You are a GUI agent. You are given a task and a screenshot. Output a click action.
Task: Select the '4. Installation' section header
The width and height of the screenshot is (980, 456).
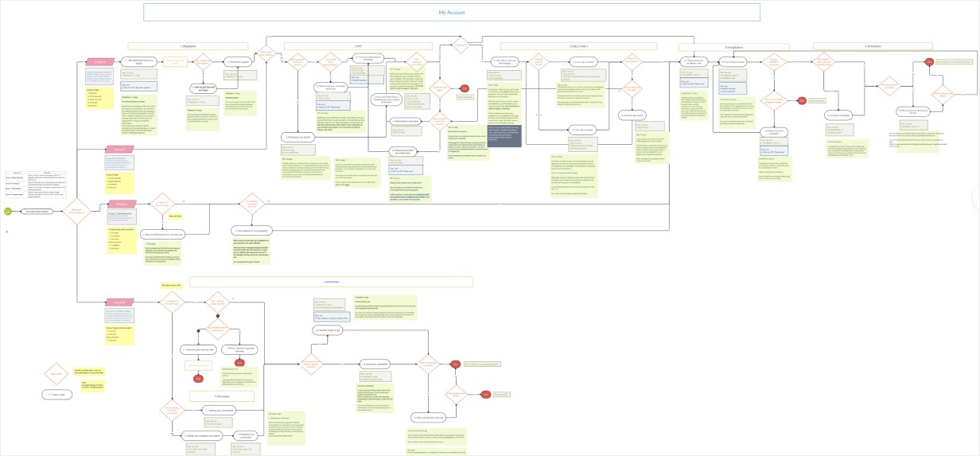734,48
